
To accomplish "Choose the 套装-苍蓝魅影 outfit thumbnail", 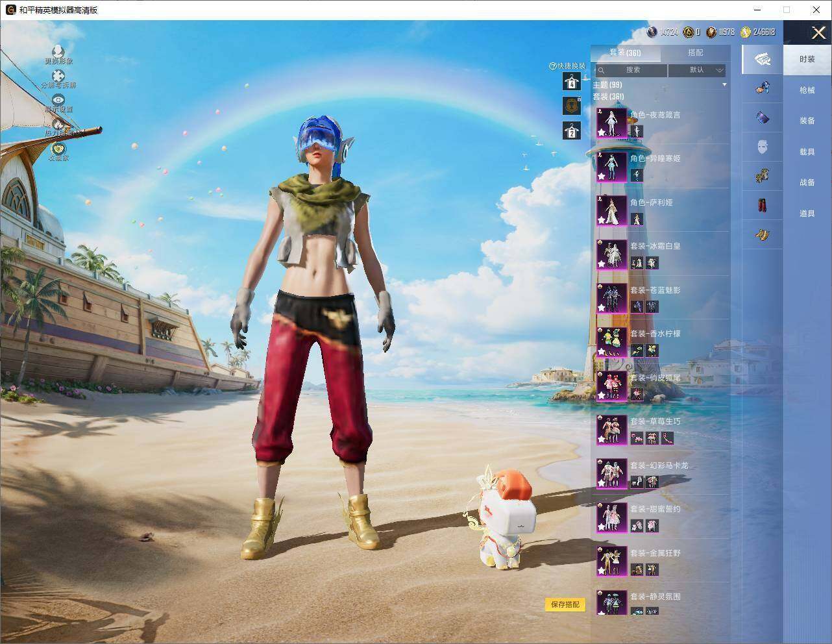I will pyautogui.click(x=611, y=298).
